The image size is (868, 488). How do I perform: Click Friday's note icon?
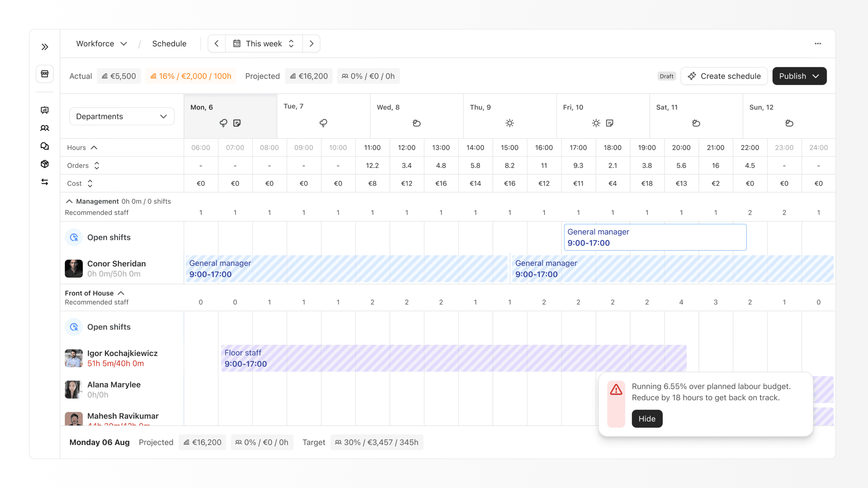point(610,123)
